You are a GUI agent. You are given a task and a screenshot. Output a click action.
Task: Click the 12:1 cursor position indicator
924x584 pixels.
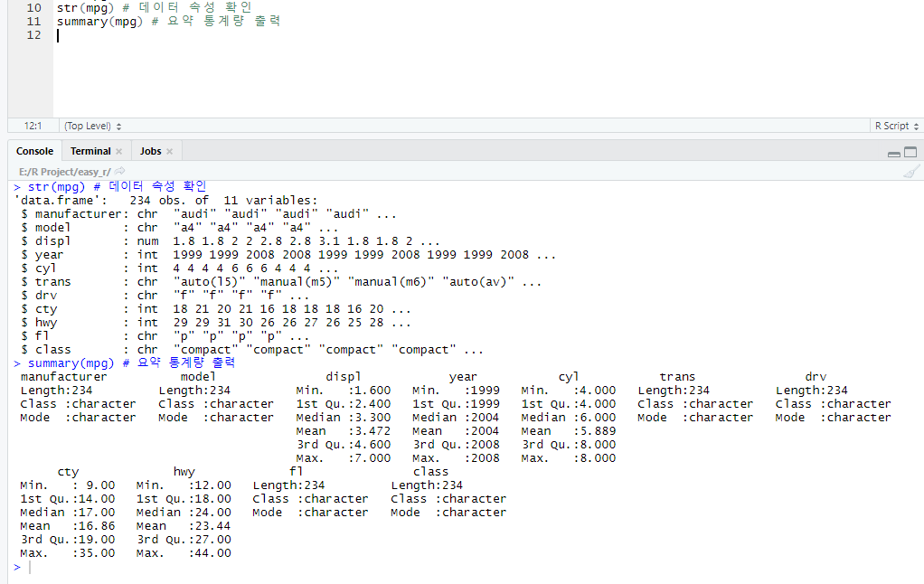point(33,126)
